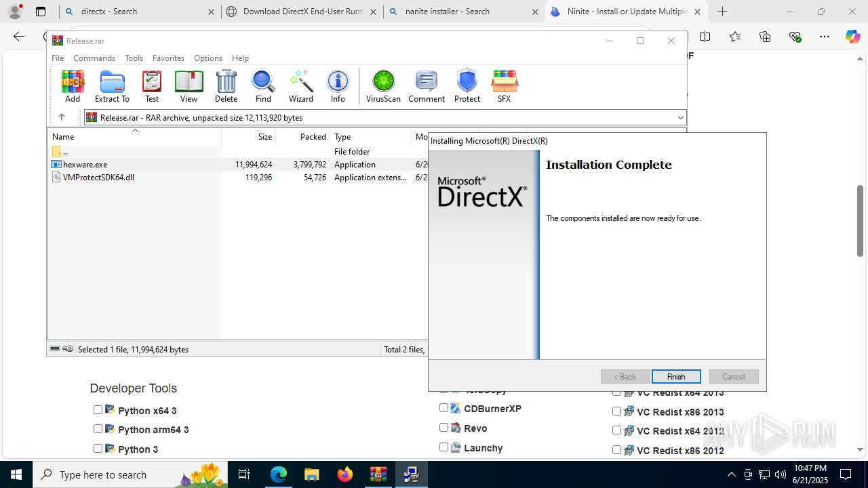Sort by the Size column header
The height and width of the screenshot is (488, 868).
click(249, 137)
